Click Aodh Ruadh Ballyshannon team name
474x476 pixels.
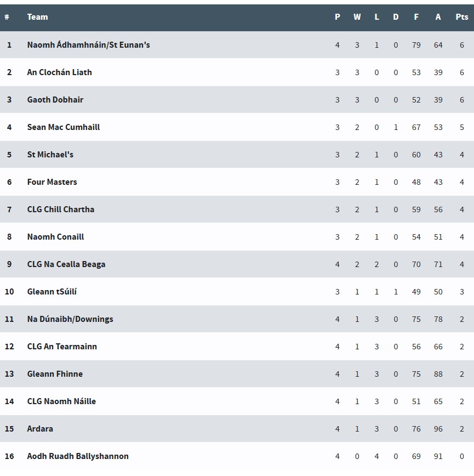[78, 456]
